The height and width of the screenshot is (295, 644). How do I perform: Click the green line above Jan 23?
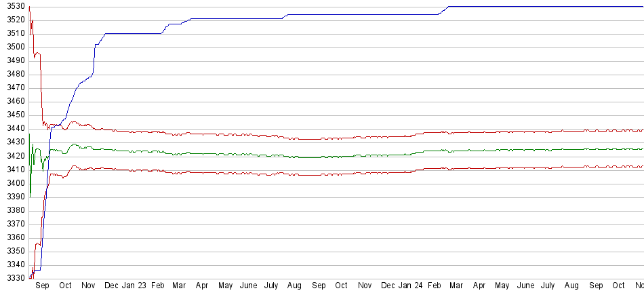click(x=133, y=151)
